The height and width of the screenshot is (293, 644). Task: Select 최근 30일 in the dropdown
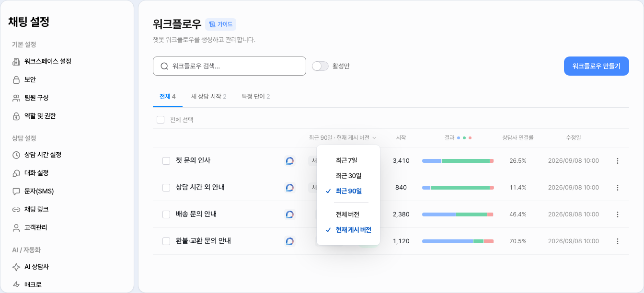click(348, 176)
